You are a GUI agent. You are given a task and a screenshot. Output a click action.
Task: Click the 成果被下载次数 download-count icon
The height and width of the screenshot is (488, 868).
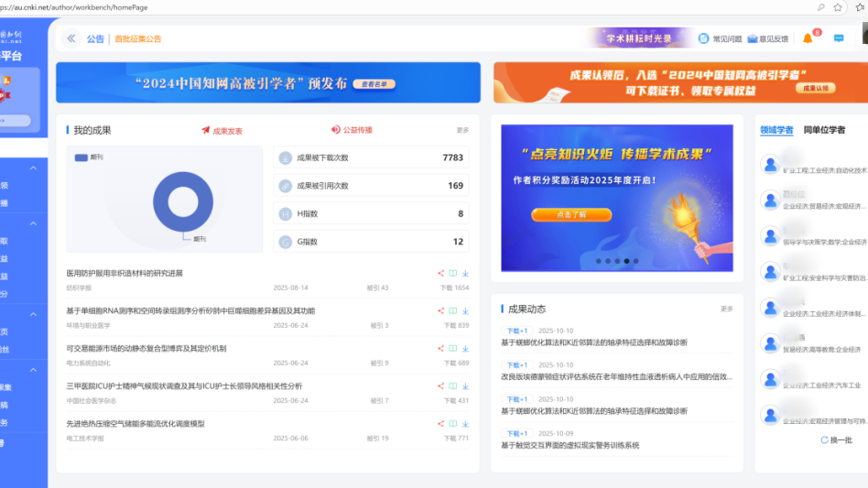(x=285, y=157)
